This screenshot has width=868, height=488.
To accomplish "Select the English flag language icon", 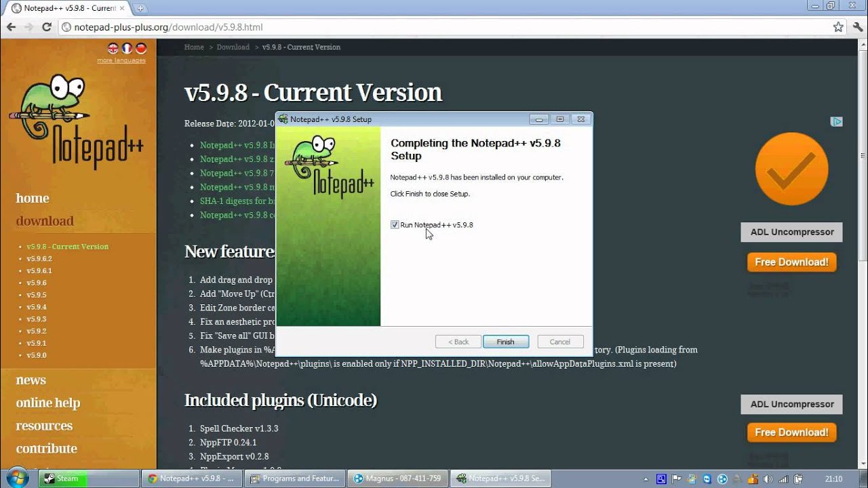I will [113, 48].
